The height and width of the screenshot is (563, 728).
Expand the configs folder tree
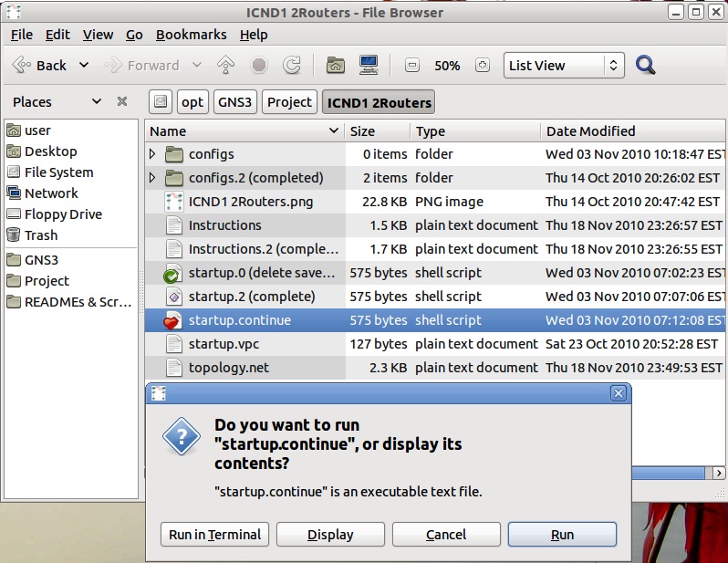(x=153, y=154)
